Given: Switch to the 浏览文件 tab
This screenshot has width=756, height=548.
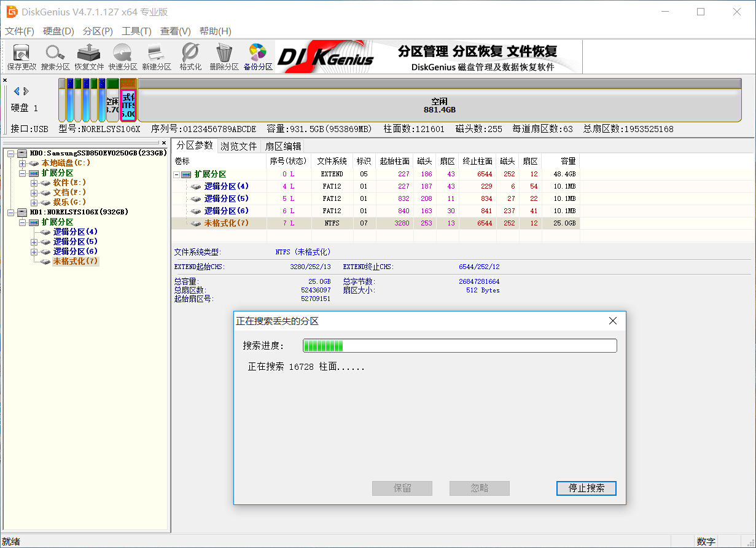Looking at the screenshot, I should tap(239, 146).
